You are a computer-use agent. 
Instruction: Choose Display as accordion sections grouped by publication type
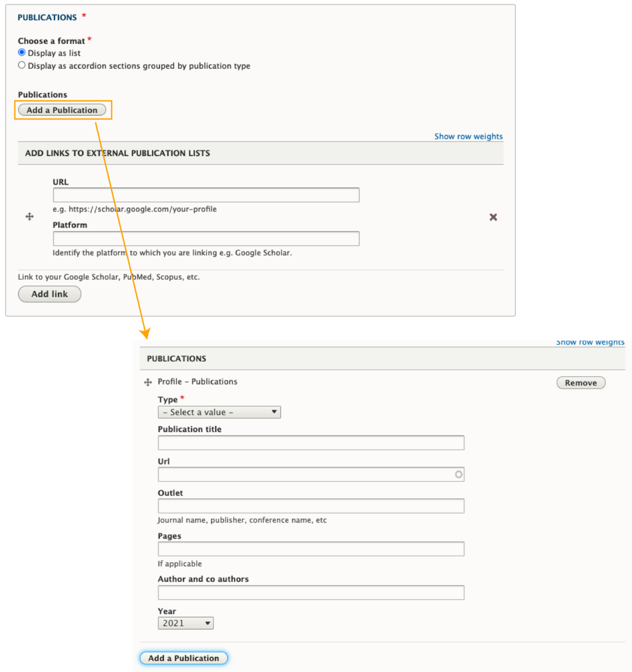(x=22, y=65)
